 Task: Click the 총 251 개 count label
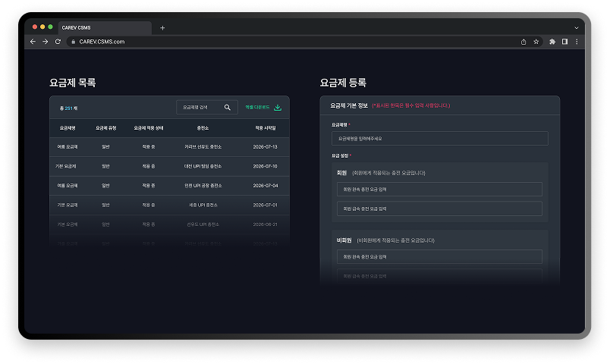pyautogui.click(x=68, y=108)
